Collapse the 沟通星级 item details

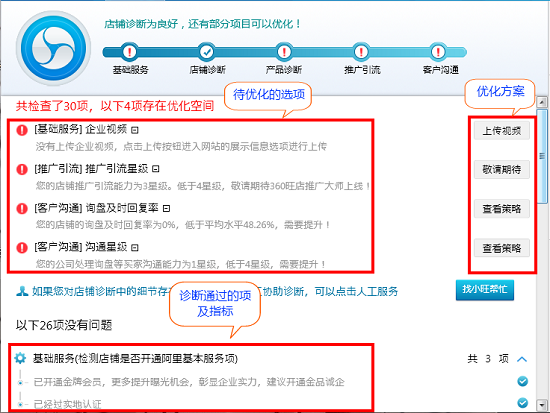135,248
